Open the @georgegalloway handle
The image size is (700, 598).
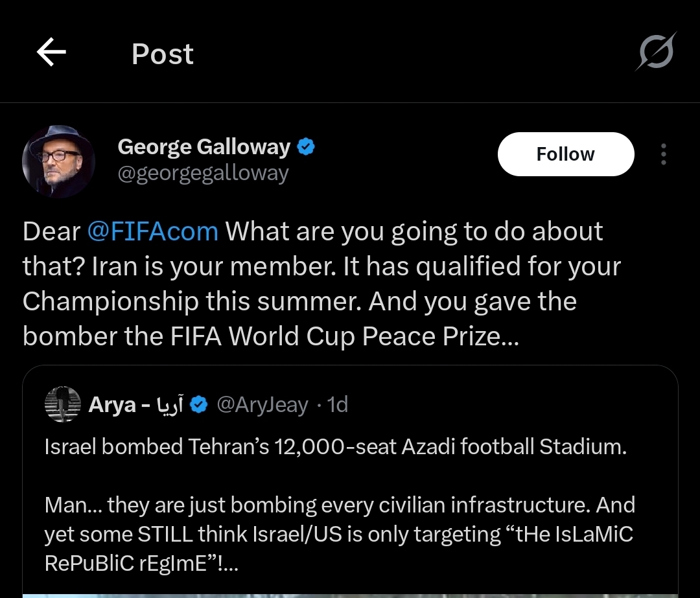203,174
